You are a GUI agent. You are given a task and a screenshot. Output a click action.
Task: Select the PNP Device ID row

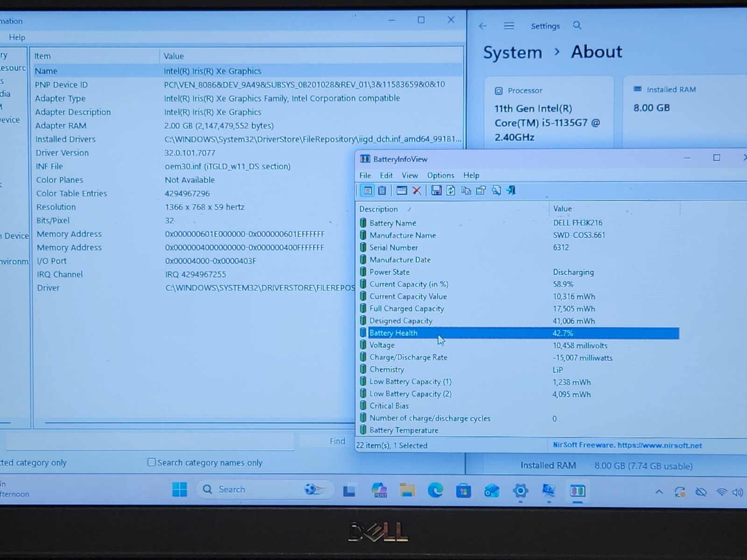[247, 84]
